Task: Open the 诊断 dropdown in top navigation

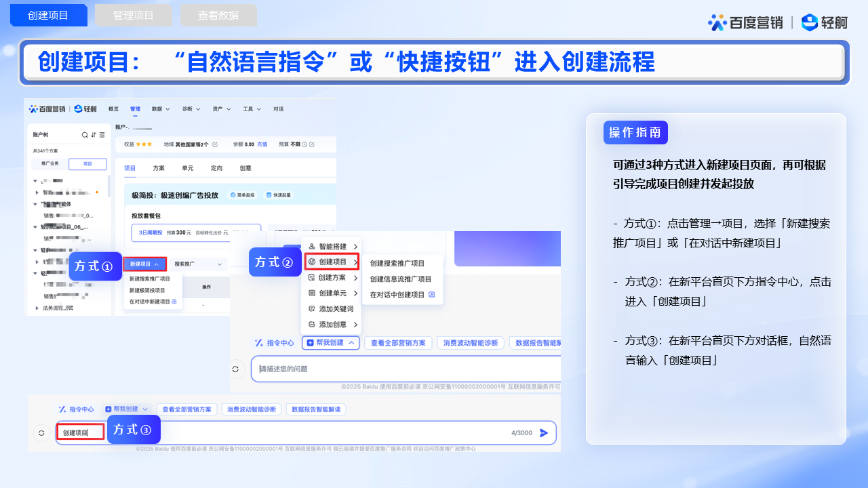Action: [191, 108]
